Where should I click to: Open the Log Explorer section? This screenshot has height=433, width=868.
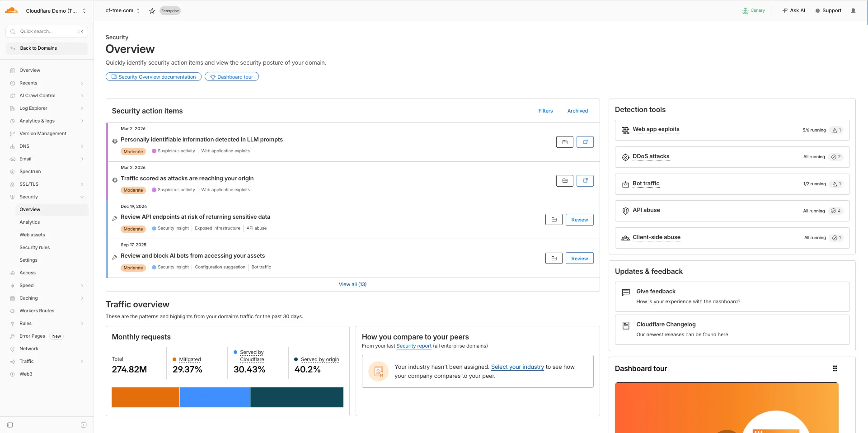coord(33,108)
